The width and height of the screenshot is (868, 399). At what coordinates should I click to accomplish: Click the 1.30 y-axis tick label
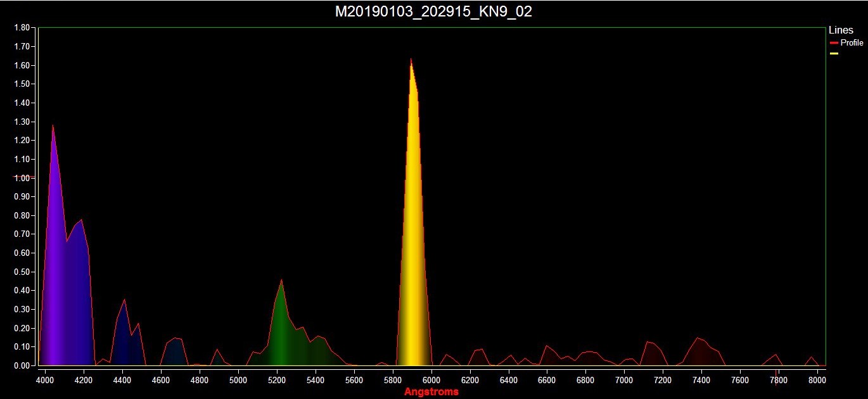(22, 122)
